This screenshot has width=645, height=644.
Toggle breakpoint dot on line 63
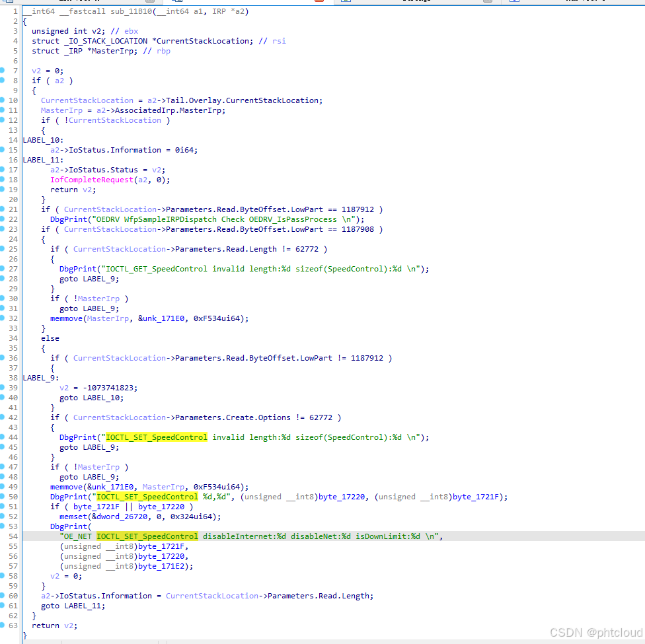click(2, 625)
